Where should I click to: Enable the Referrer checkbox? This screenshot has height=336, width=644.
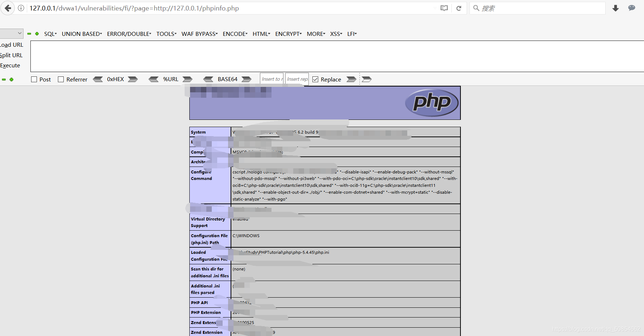coord(61,79)
